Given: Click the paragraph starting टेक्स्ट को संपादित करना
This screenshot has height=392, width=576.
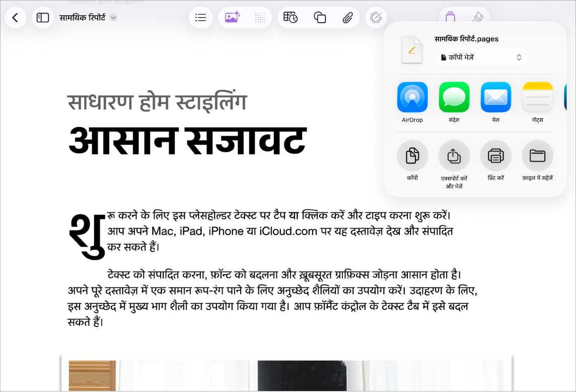Looking at the screenshot, I should tap(272, 298).
